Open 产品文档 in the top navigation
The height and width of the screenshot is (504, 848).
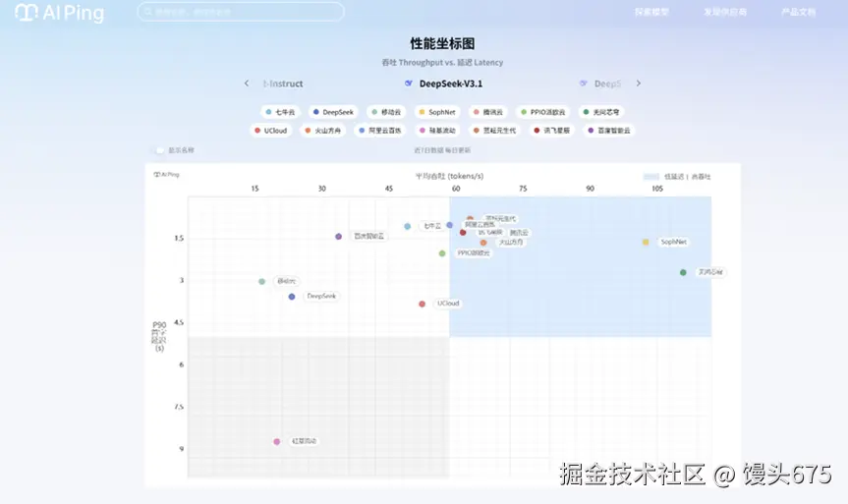798,12
